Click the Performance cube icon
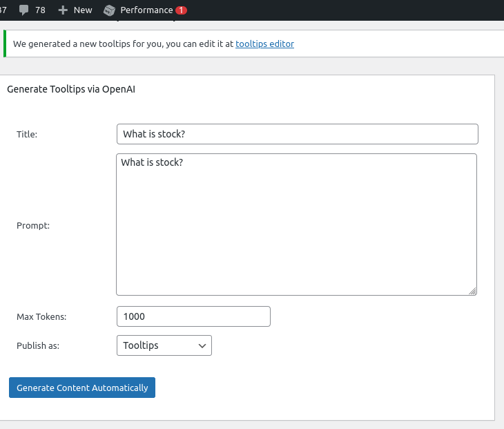Screen dimensions: 504x429 coord(109,10)
